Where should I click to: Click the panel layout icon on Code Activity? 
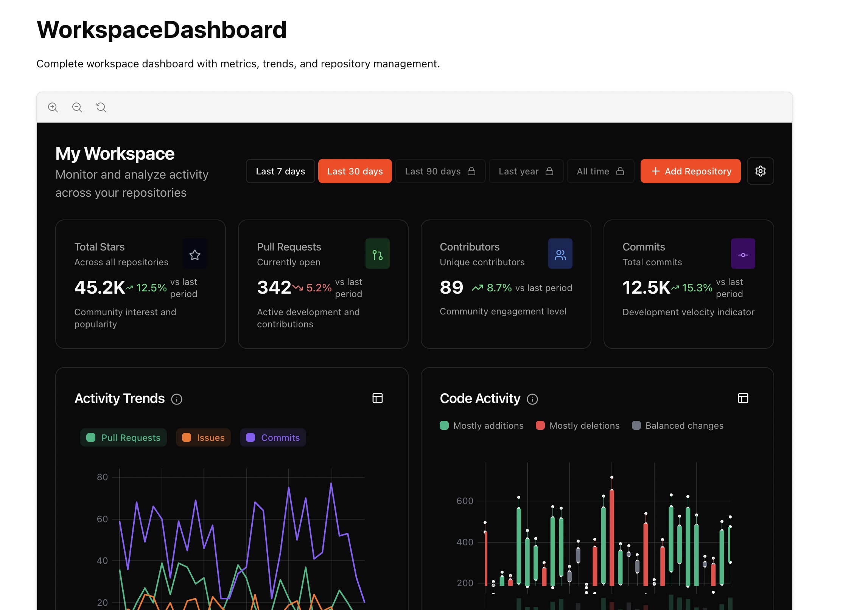pyautogui.click(x=743, y=398)
